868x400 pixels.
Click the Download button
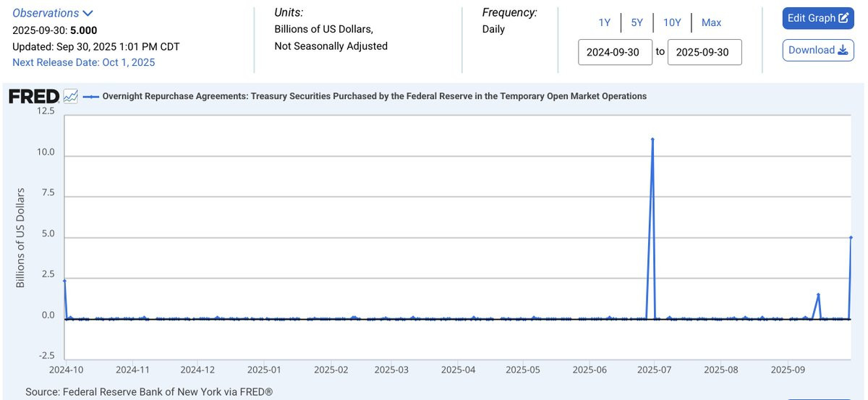[x=818, y=50]
